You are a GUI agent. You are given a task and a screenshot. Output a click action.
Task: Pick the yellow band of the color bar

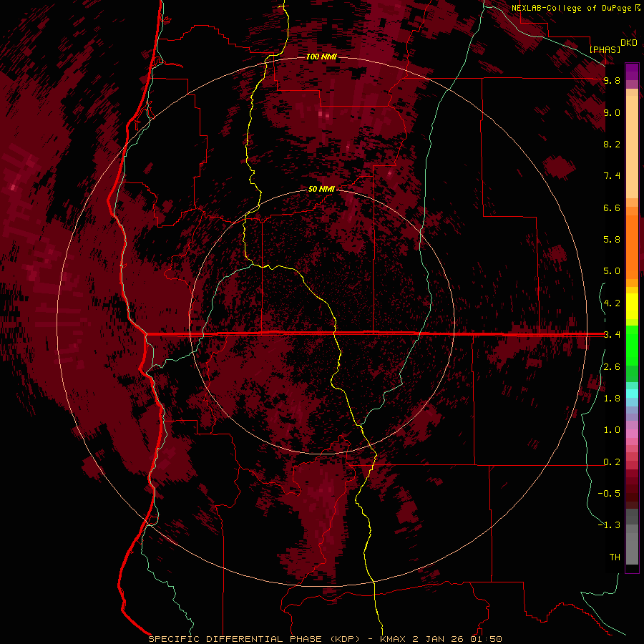[632, 306]
